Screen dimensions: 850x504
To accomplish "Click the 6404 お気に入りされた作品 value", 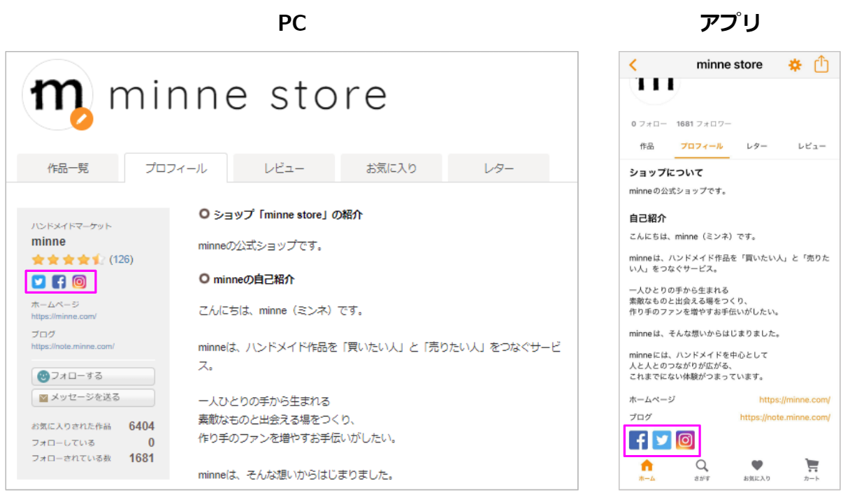I will [x=142, y=426].
